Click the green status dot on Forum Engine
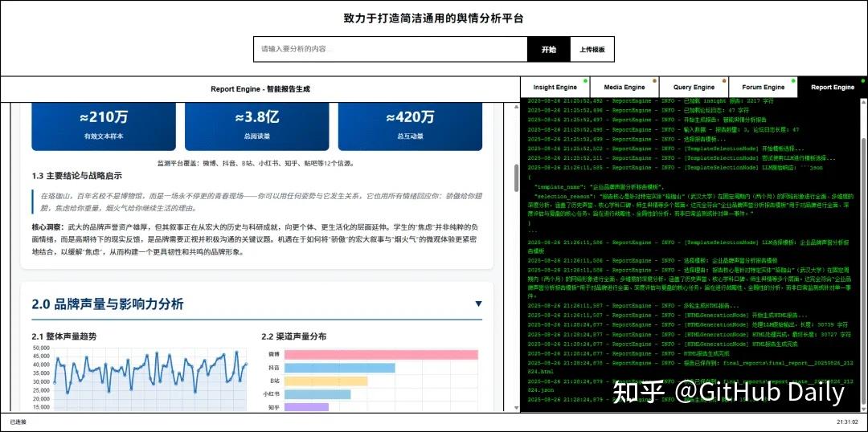Screen dimensions: 868x432 (793, 80)
